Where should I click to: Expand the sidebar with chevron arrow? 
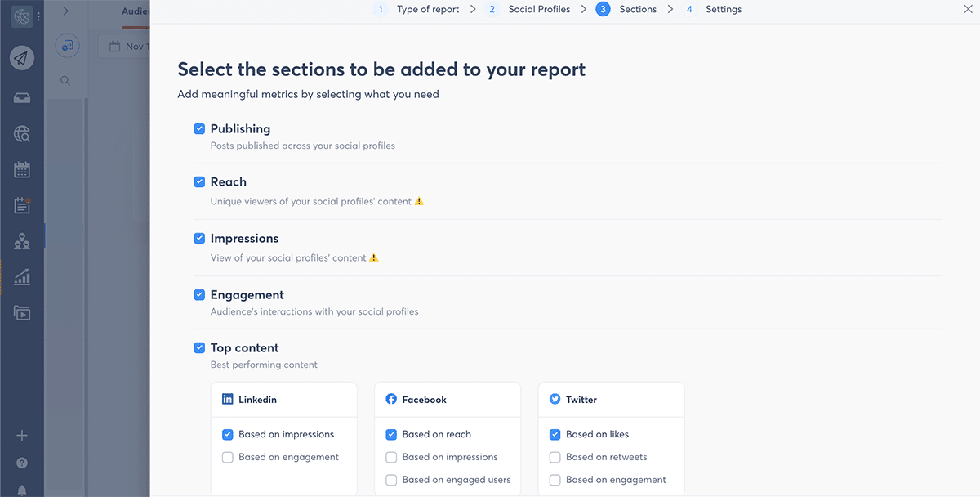pyautogui.click(x=65, y=11)
